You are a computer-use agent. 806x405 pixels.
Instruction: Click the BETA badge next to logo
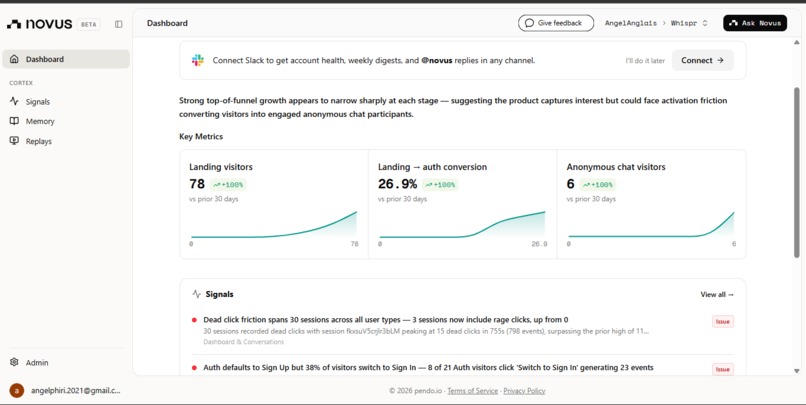[x=88, y=24]
